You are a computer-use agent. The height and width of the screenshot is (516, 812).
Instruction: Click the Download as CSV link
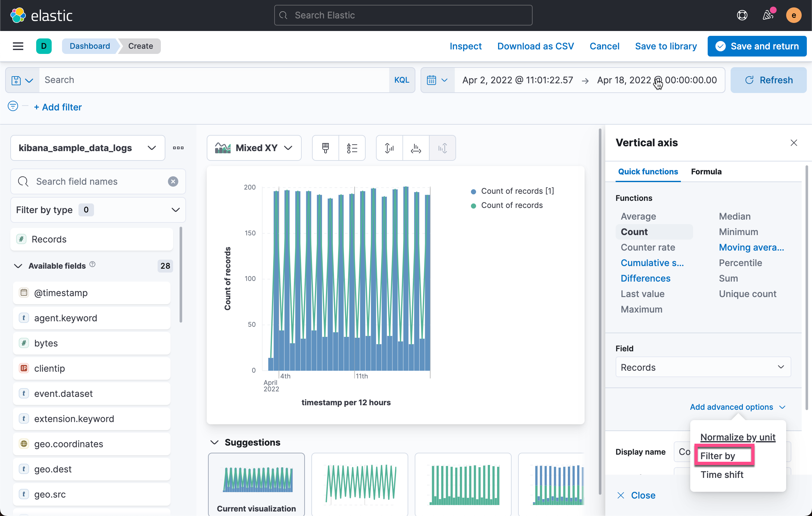point(536,46)
